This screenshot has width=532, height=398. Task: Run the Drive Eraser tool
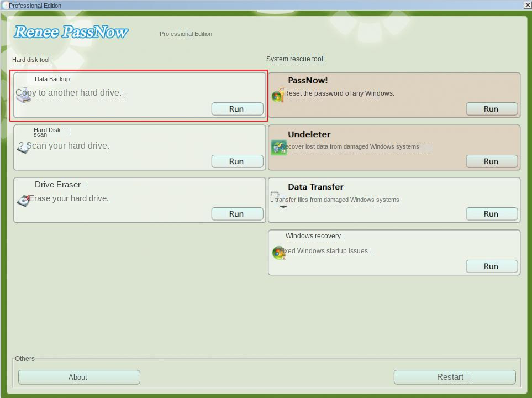(x=237, y=214)
